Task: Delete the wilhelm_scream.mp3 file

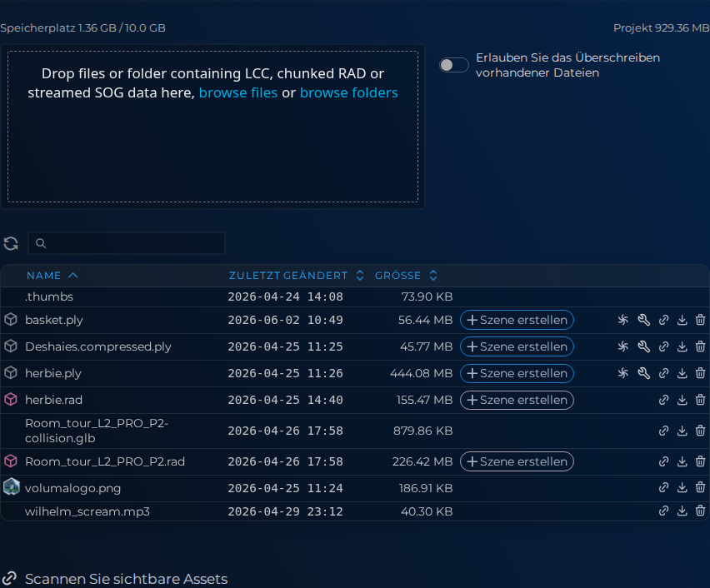Action: coord(700,511)
